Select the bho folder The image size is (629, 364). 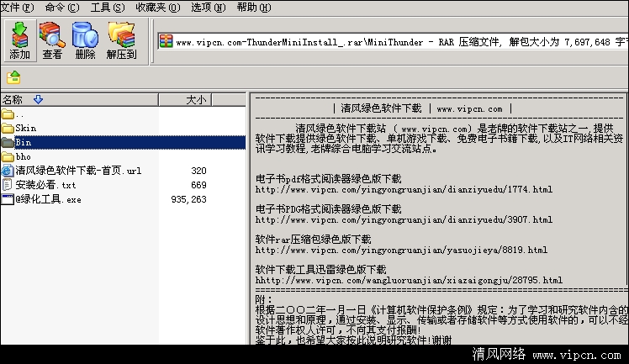pyautogui.click(x=23, y=156)
